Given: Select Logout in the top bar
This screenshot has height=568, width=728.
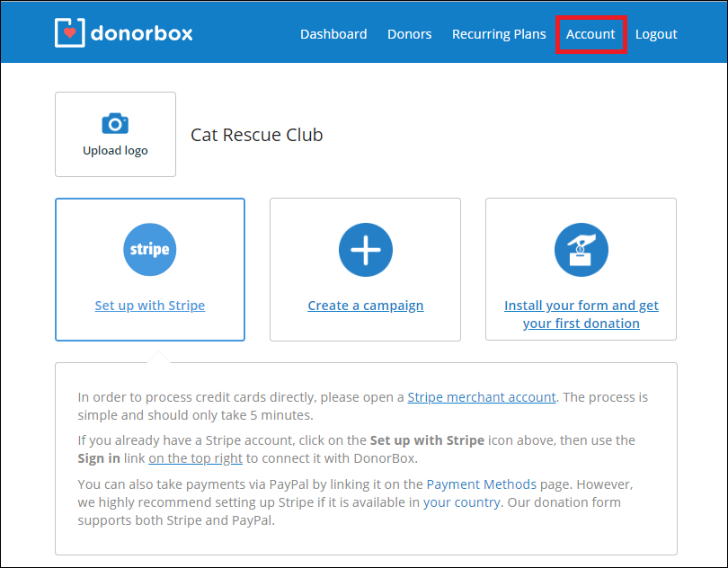Looking at the screenshot, I should click(656, 34).
